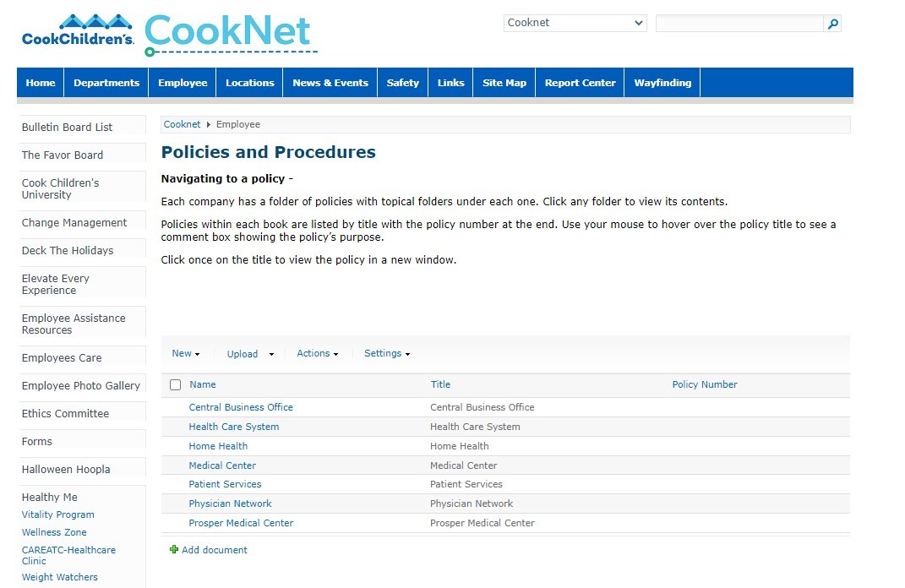This screenshot has height=588, width=905.
Task: Open Deck The Holidays sidebar link
Action: coord(68,250)
